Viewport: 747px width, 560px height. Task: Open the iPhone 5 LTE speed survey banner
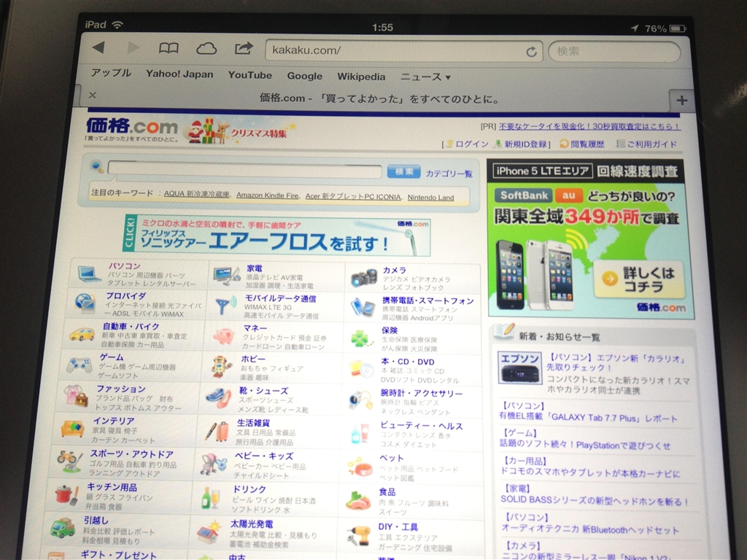590,239
